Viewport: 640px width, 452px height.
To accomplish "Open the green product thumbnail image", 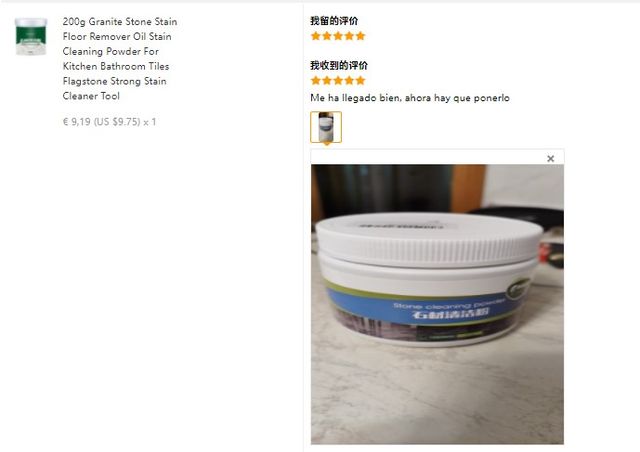I will 31,36.
